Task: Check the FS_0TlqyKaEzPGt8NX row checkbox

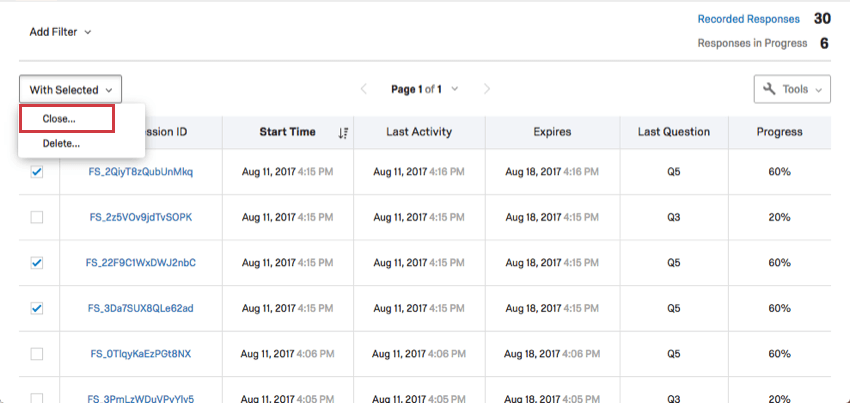Action: click(37, 354)
